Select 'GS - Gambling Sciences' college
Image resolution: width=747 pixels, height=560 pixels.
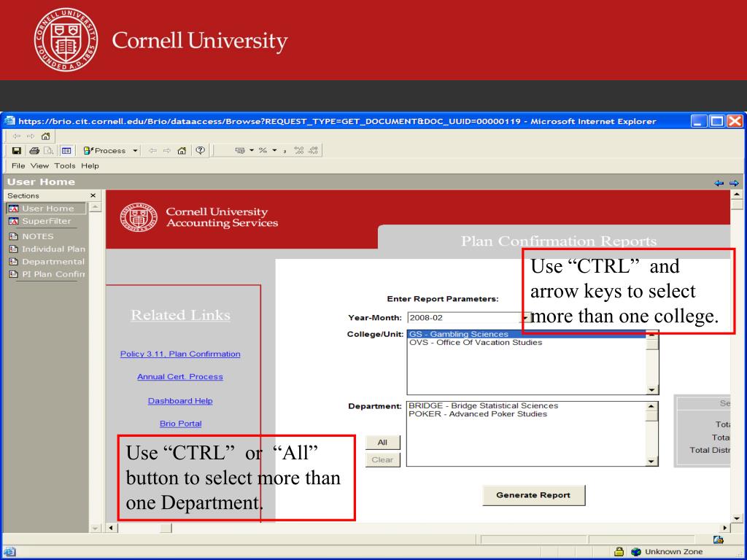tap(526, 334)
